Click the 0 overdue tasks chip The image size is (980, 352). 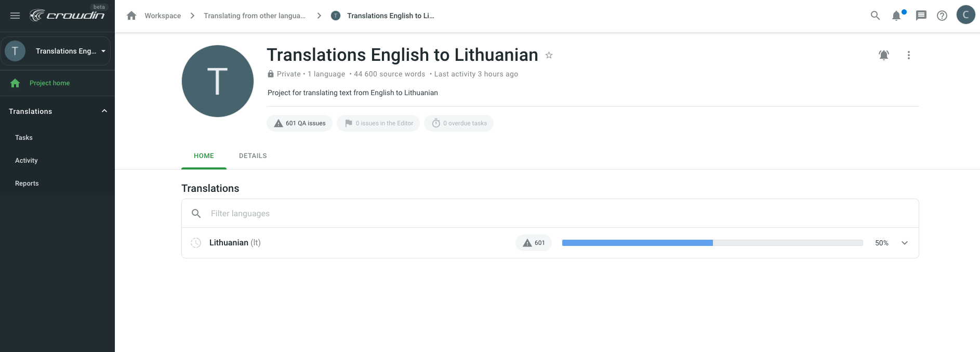459,123
